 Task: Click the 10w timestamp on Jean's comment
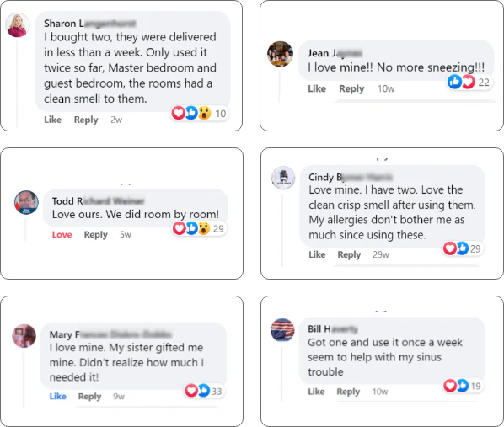tap(386, 88)
